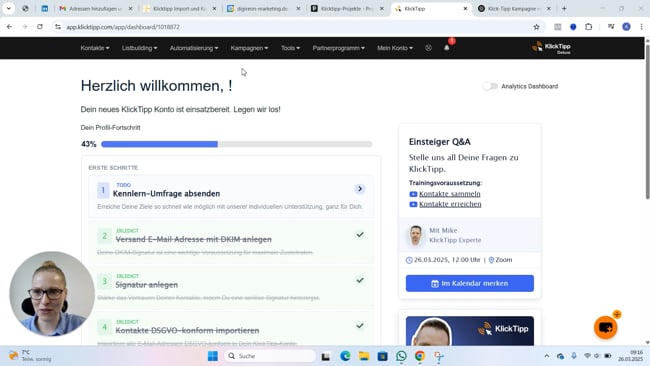The image size is (650, 366).
Task: Open the notifications bell icon
Action: click(x=446, y=48)
